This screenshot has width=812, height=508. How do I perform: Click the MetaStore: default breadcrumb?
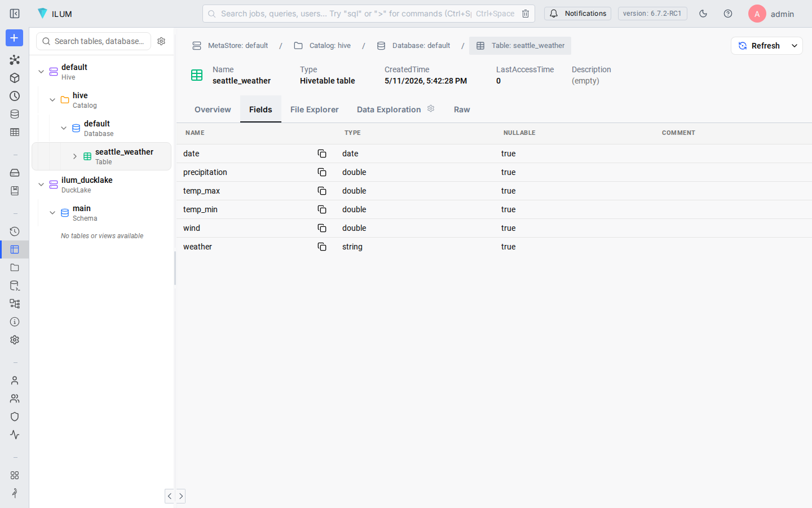click(230, 46)
